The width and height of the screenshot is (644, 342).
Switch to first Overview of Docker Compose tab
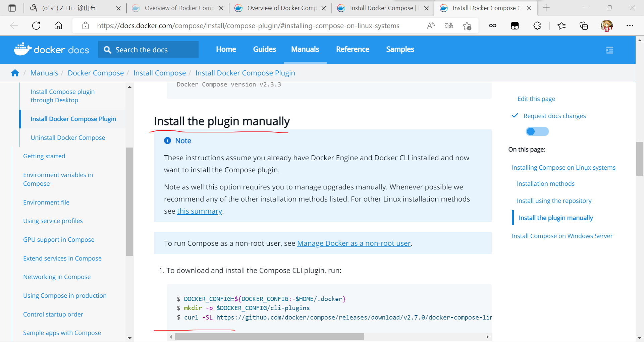coord(178,8)
